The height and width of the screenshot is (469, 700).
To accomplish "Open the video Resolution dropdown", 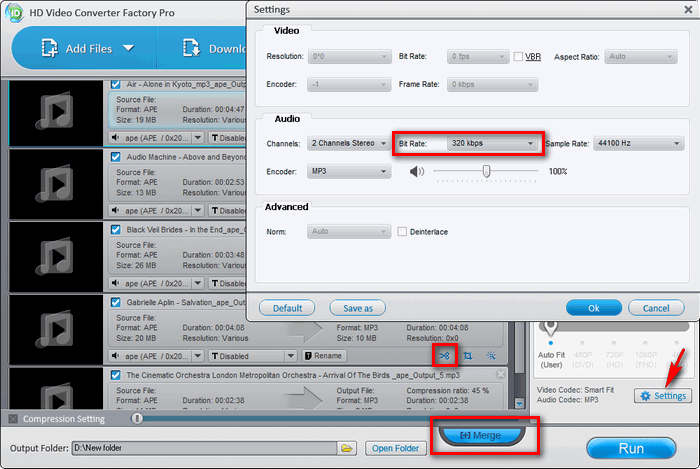I will tap(350, 56).
